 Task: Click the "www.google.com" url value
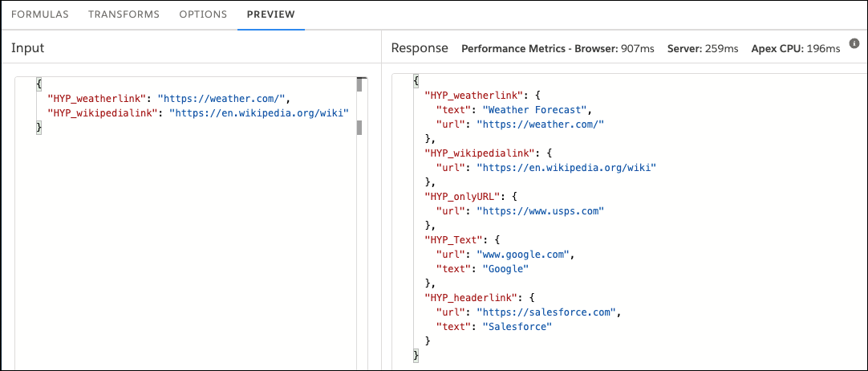(523, 255)
